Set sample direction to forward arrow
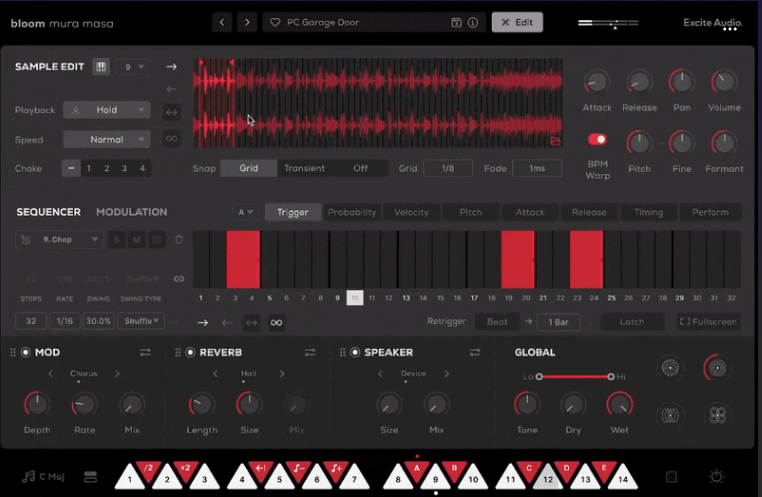This screenshot has height=497, width=762. pos(172,67)
